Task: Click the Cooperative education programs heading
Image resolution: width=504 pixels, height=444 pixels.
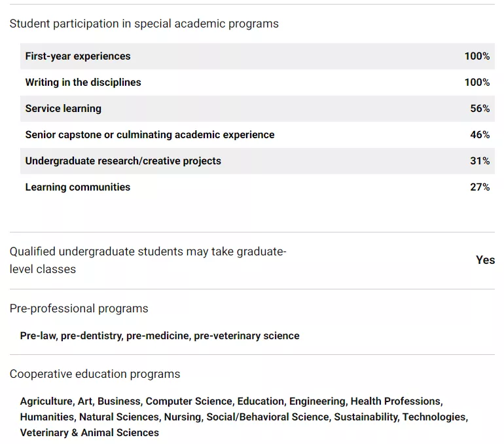Action: tap(95, 374)
